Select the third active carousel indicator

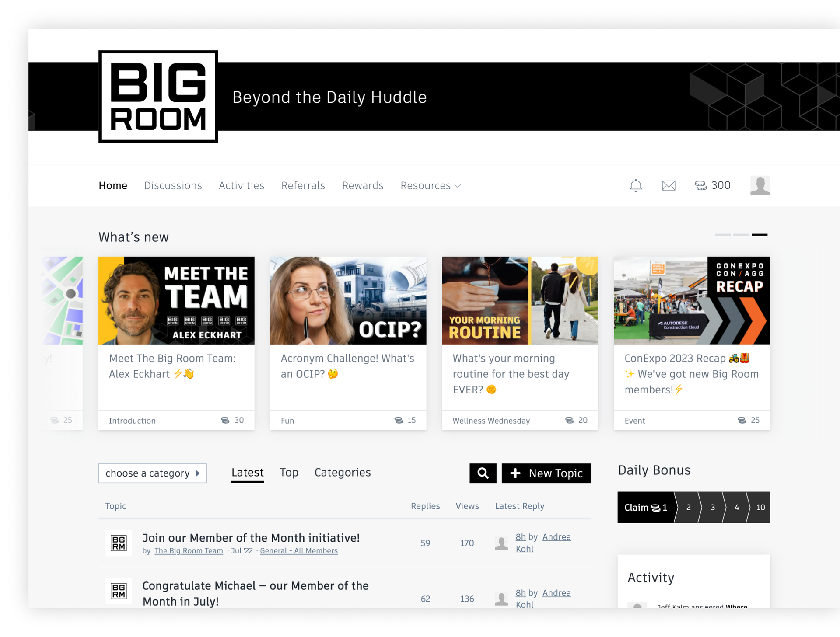tap(759, 235)
